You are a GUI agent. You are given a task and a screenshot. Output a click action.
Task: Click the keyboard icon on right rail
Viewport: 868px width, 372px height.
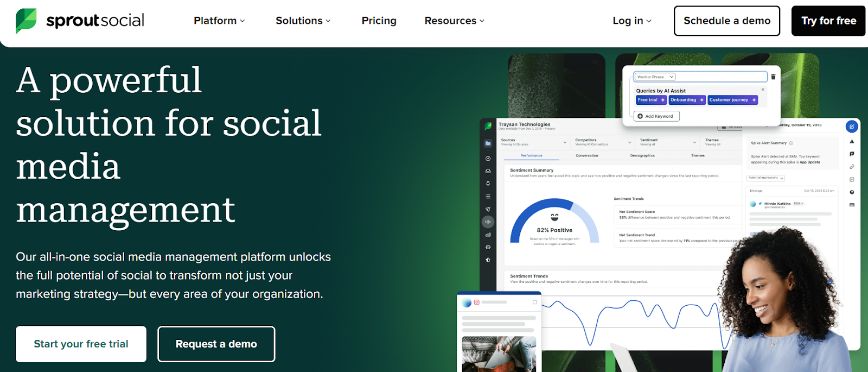(852, 205)
